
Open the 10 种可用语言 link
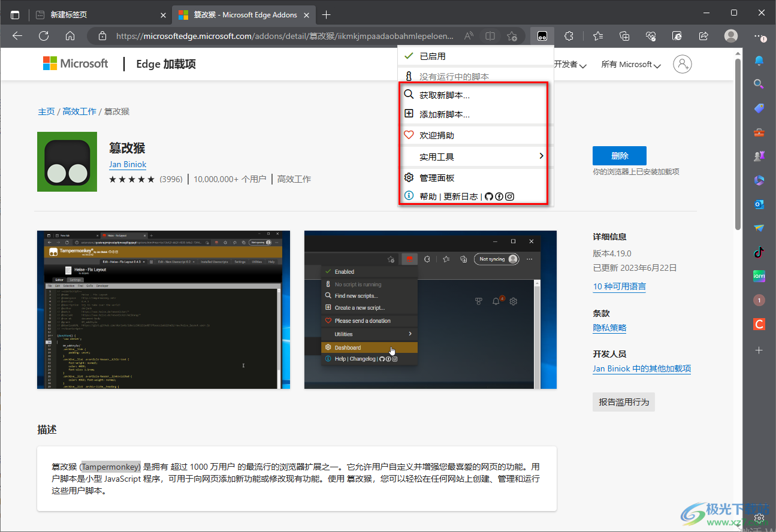620,286
